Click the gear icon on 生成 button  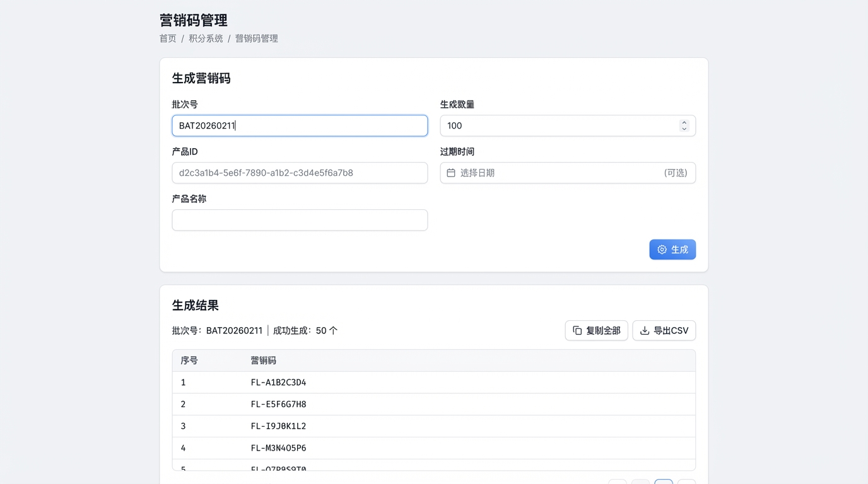pos(662,250)
